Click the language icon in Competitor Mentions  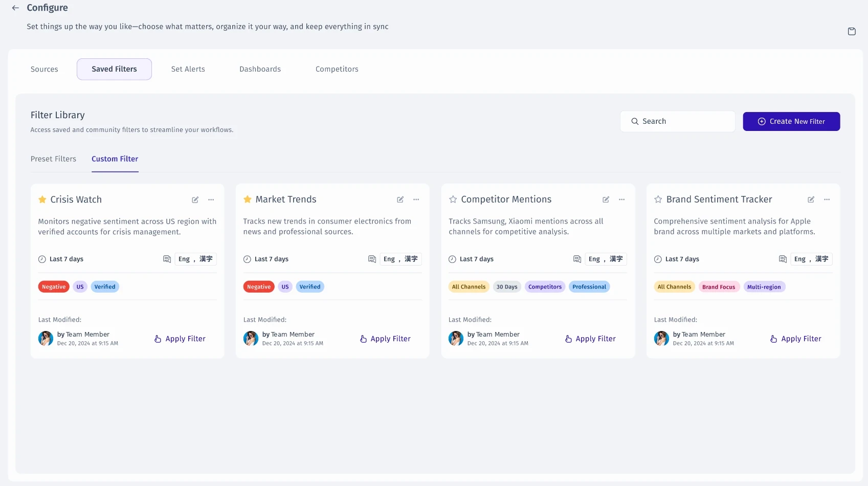[x=577, y=259]
